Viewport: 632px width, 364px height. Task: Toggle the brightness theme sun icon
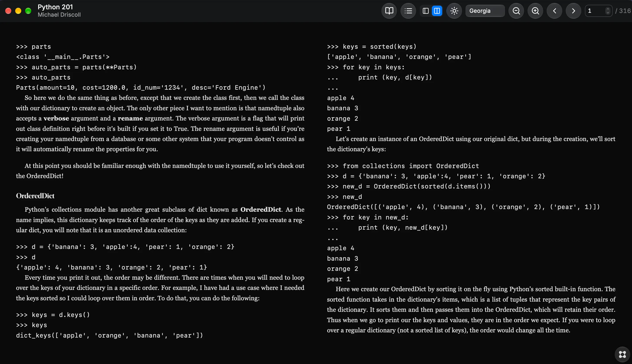click(x=454, y=11)
